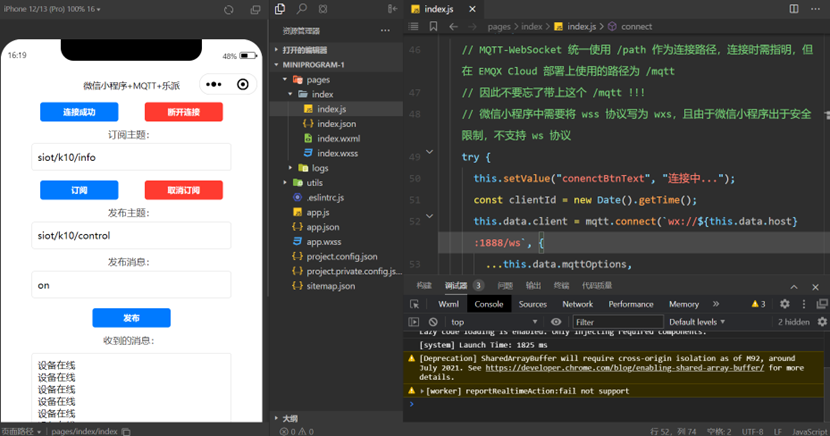Image resolution: width=830 pixels, height=436 pixels.
Task: Navigate back with the left arrow
Action: coord(454,26)
